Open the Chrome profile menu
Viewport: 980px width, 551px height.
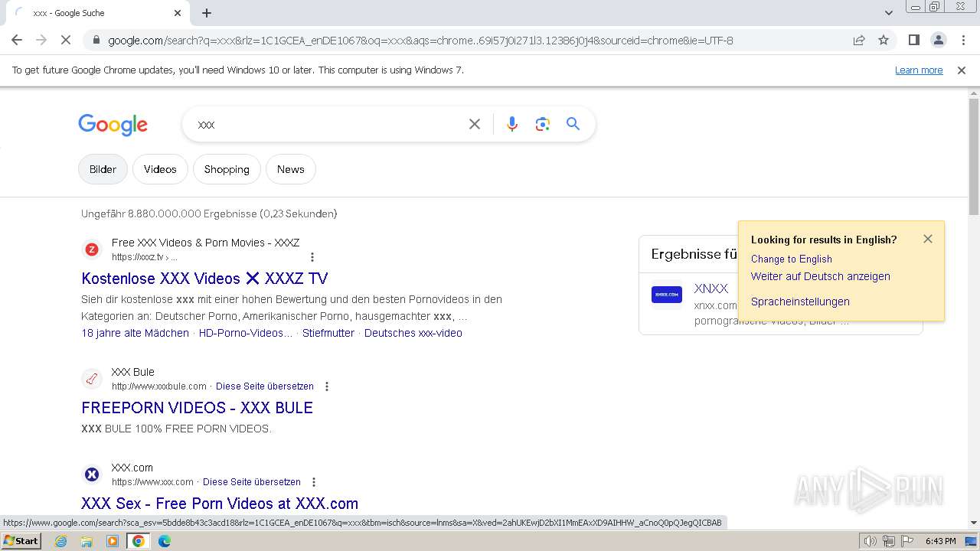click(x=938, y=40)
